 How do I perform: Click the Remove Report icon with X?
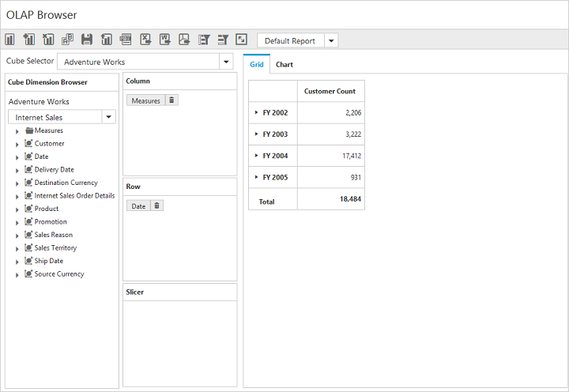48,40
